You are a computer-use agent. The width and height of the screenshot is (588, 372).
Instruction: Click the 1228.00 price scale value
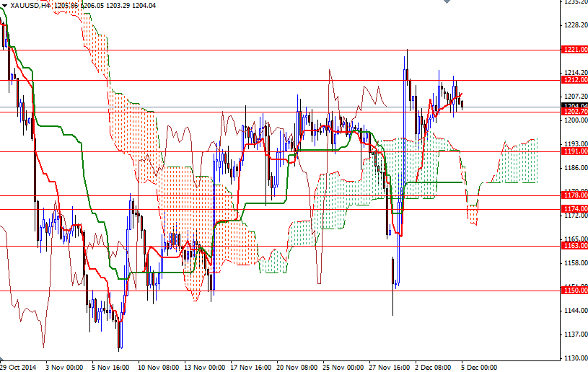574,25
